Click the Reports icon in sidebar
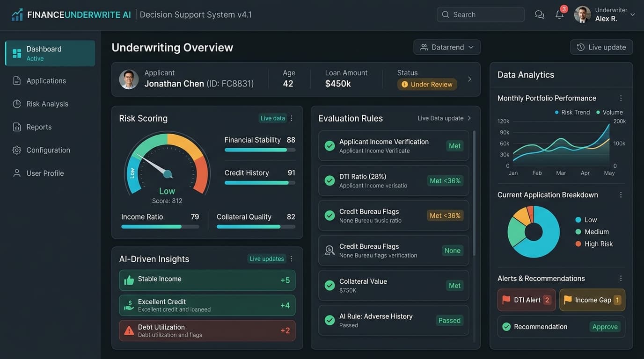This screenshot has height=359, width=644. pos(17,127)
